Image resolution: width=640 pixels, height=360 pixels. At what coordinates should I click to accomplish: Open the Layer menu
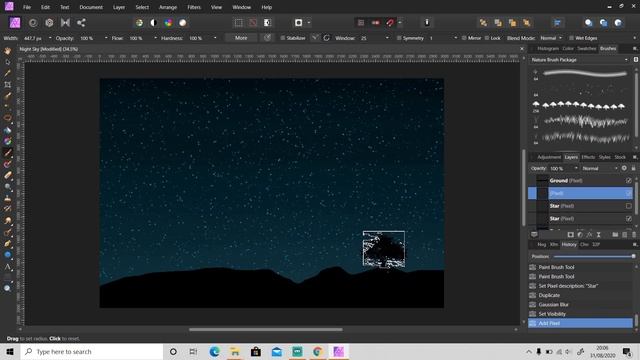(119, 7)
